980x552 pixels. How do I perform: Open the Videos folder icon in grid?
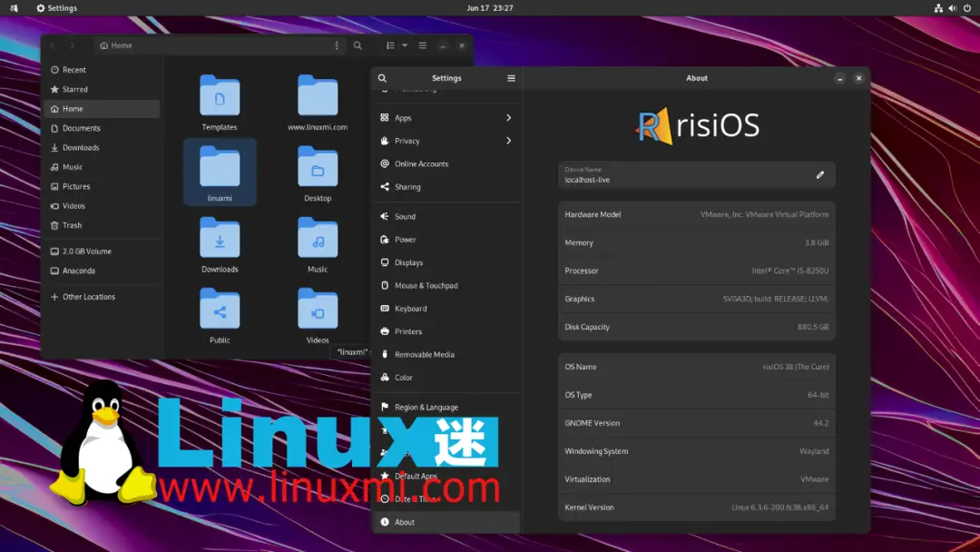point(318,310)
